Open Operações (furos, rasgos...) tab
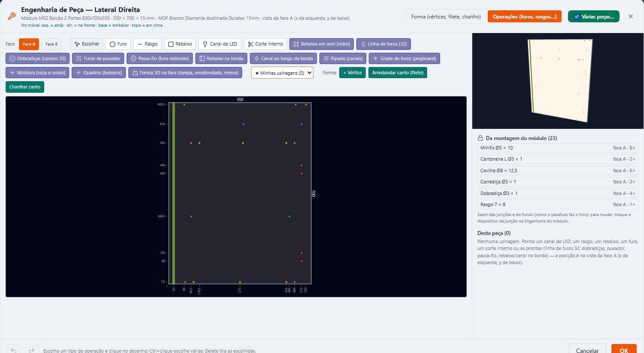 pyautogui.click(x=525, y=17)
